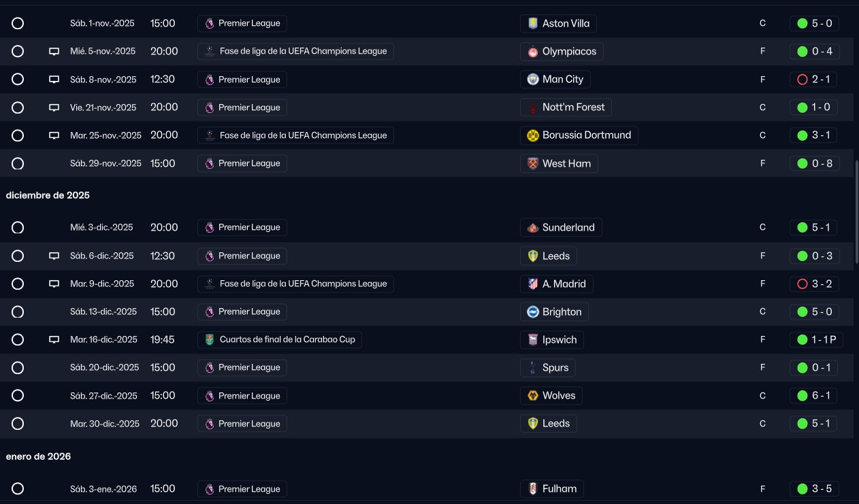Click the Man City crest icon

pyautogui.click(x=533, y=80)
